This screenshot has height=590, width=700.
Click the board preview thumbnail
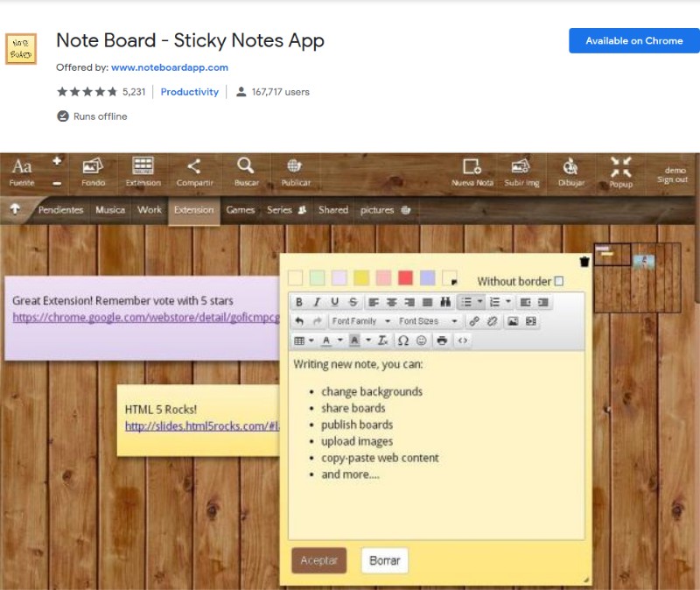637,277
